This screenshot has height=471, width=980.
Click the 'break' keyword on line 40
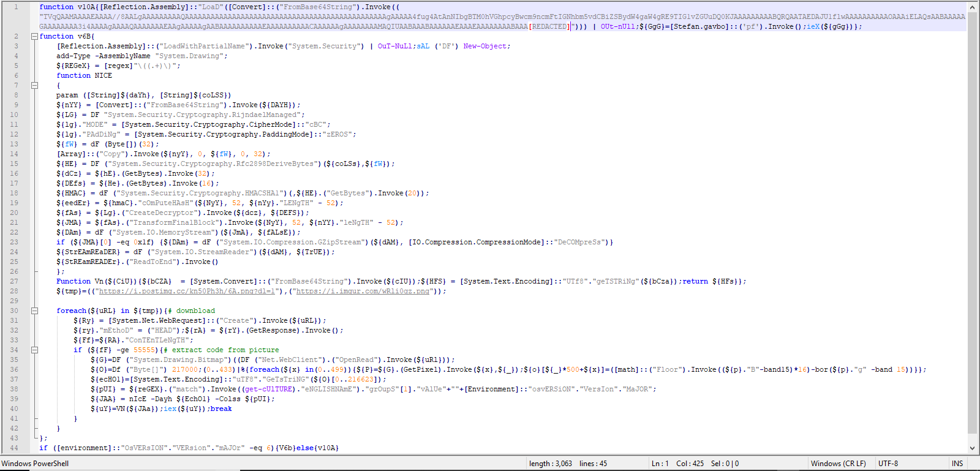[x=221, y=409]
